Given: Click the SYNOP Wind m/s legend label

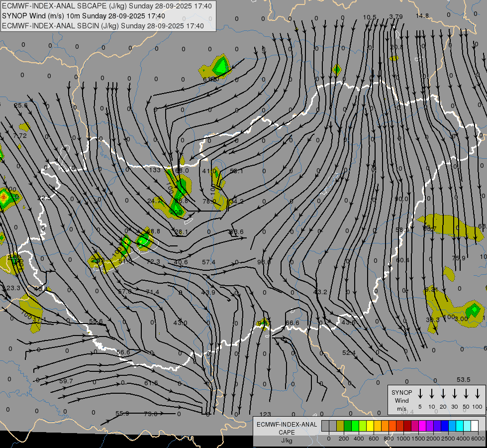Looking at the screenshot, I should 401,400.
